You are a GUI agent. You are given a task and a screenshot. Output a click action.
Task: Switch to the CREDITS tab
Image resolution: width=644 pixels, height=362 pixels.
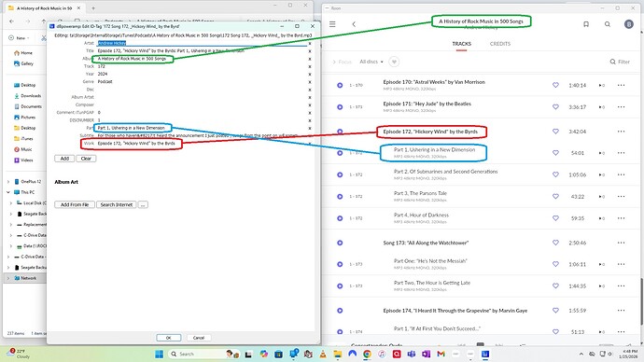500,44
